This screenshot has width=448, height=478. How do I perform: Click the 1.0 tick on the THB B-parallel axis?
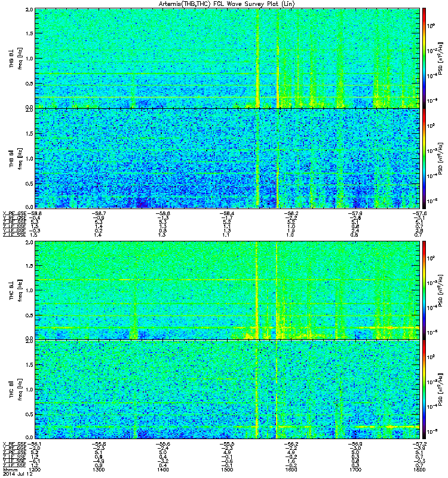(29, 159)
